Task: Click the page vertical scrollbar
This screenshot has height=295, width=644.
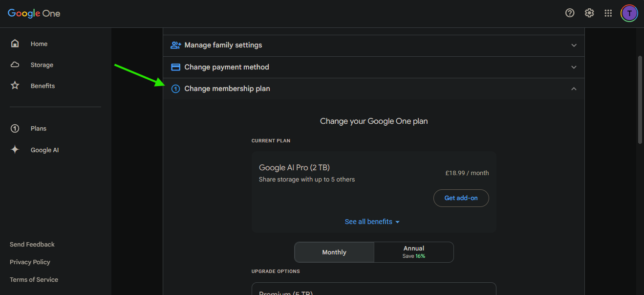Action: tap(640, 100)
